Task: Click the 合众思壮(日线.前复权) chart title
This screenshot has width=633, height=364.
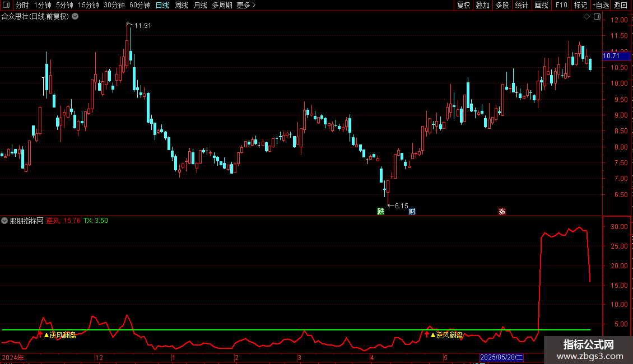Action: 35,17
